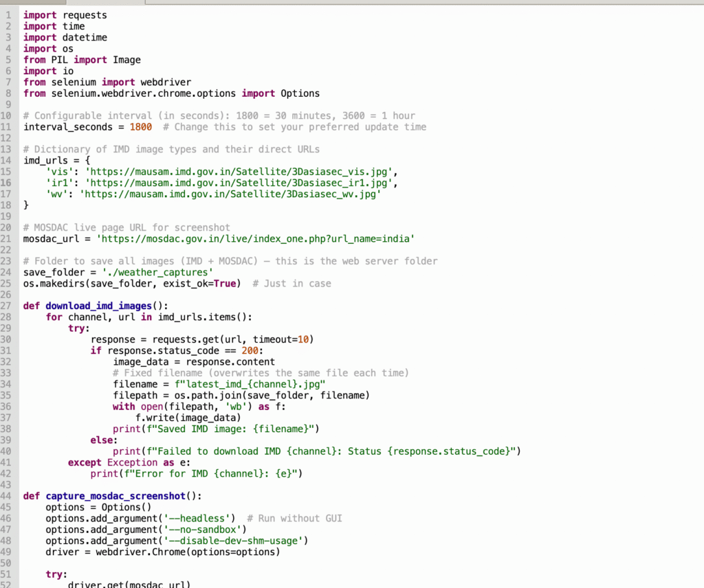Click the 3Dasiasec_wv.jpg URL string

point(230,194)
